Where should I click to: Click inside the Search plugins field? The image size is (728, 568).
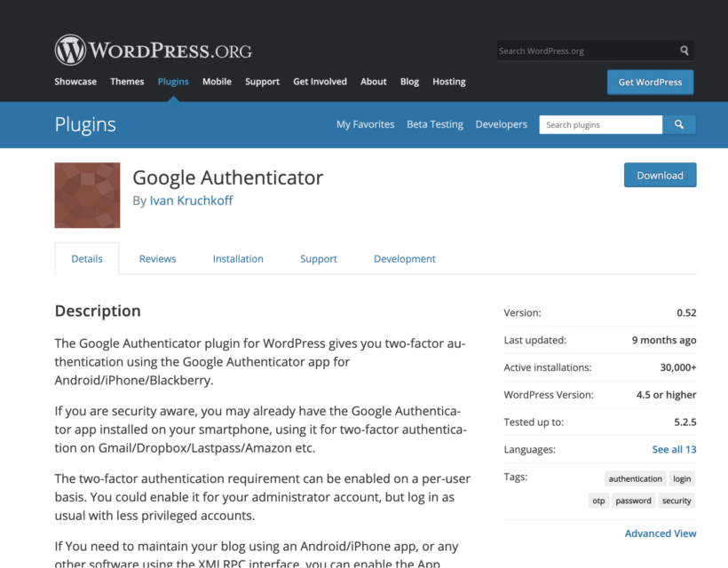(x=600, y=124)
